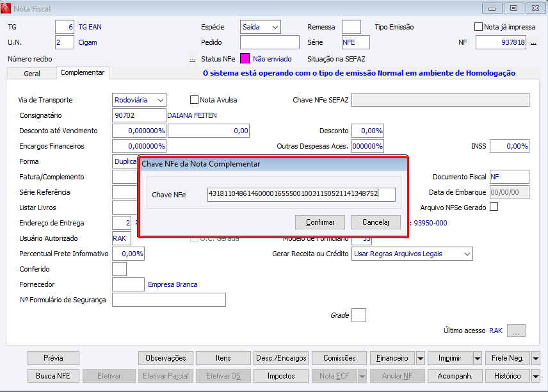
Task: Toggle the Nota Avulsa checkbox
Action: pos(194,100)
